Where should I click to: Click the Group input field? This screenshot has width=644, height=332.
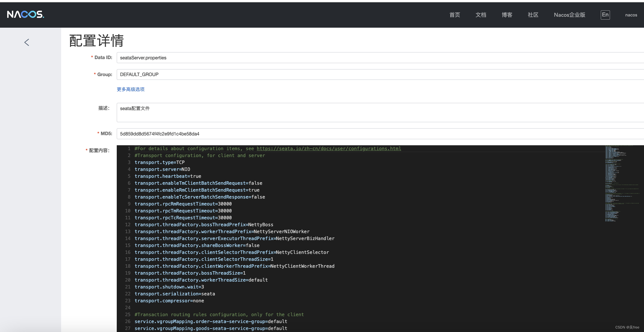coord(380,74)
